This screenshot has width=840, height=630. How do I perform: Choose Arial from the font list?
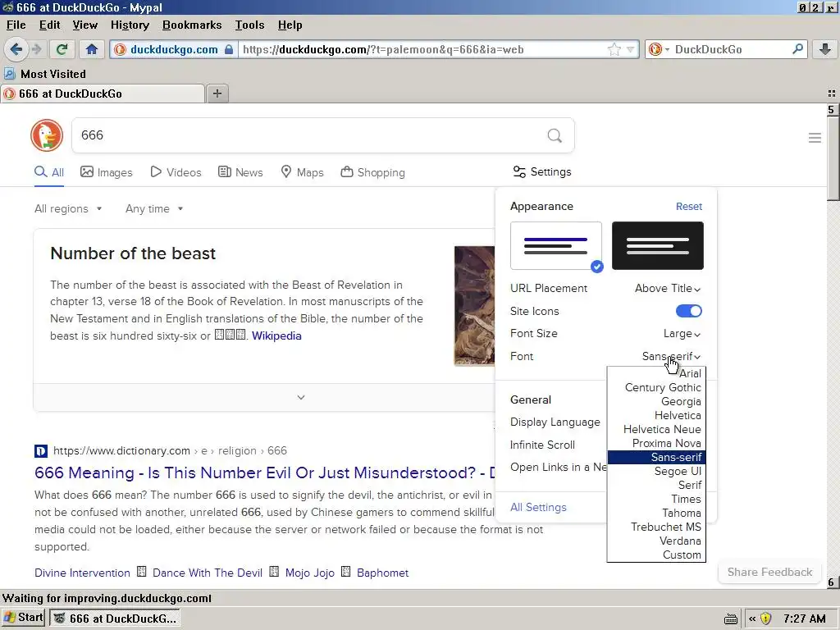(x=656, y=373)
